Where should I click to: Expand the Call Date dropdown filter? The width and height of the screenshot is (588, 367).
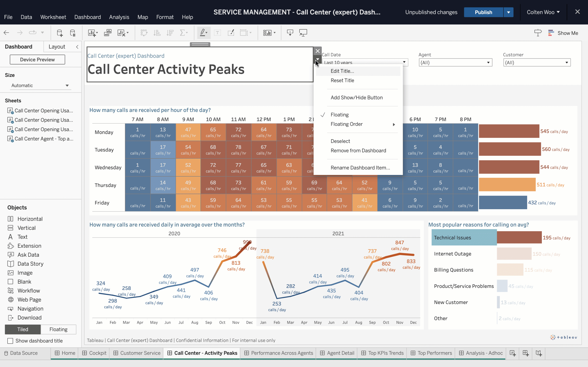click(x=404, y=62)
